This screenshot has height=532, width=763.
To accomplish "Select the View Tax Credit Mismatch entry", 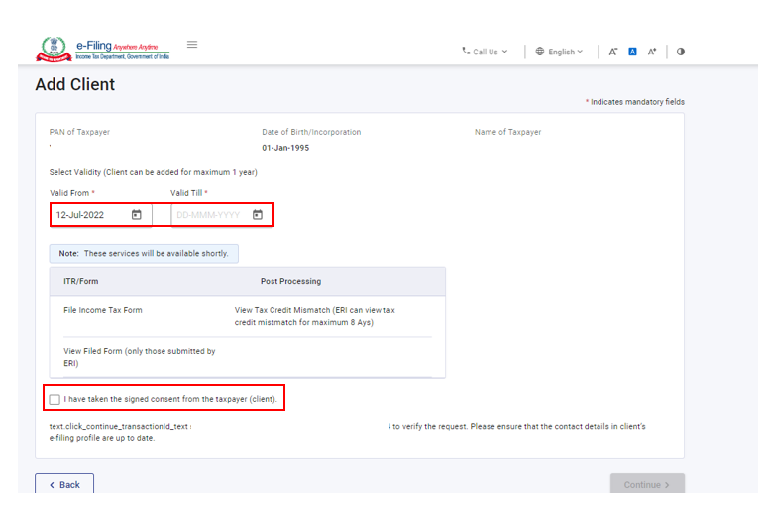I will click(314, 316).
